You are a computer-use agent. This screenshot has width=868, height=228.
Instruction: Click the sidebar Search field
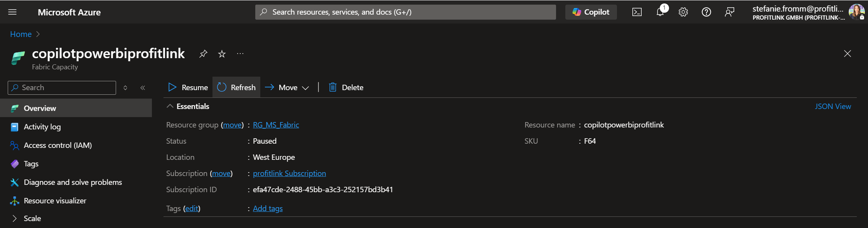click(62, 88)
